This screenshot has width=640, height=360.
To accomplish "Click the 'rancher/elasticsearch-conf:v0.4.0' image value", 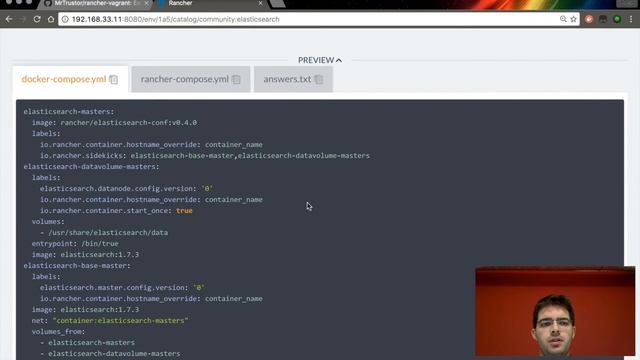I will click(x=129, y=122).
